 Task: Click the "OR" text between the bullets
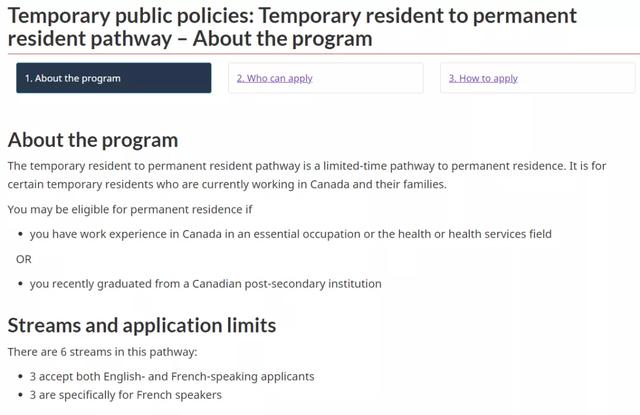(24, 259)
